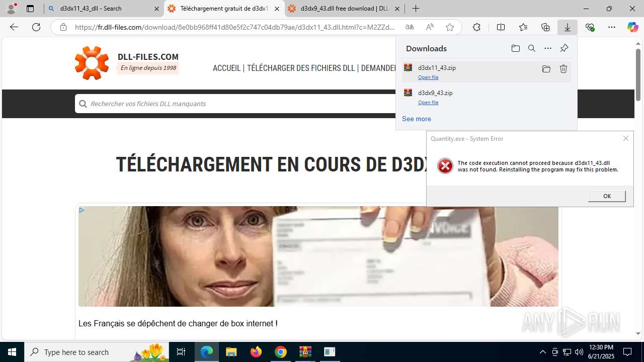The width and height of the screenshot is (644, 362).
Task: Close the d3dx11_43_dll - Search tab
Action: tap(156, 9)
